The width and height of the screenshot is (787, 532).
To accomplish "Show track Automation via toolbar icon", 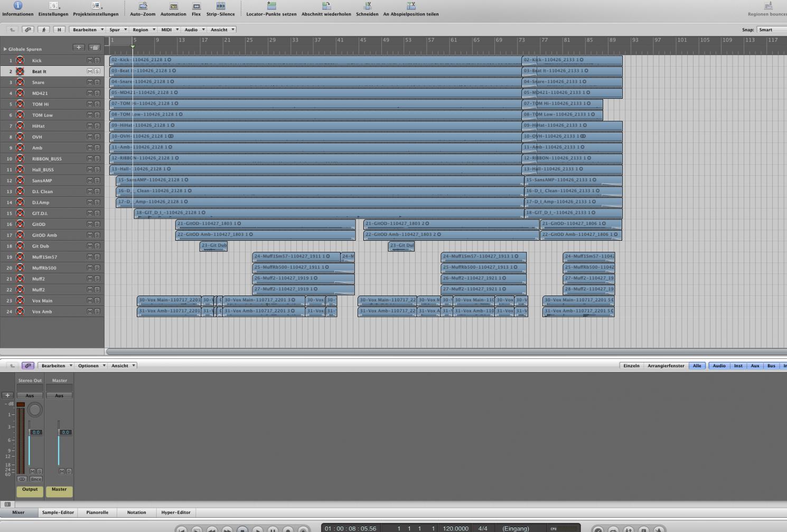I will tap(173, 5).
